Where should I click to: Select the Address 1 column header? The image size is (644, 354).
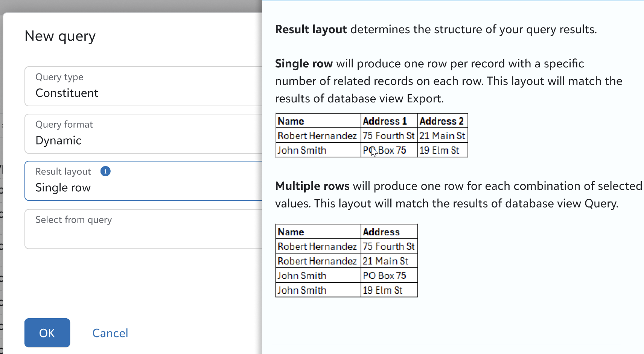point(385,121)
